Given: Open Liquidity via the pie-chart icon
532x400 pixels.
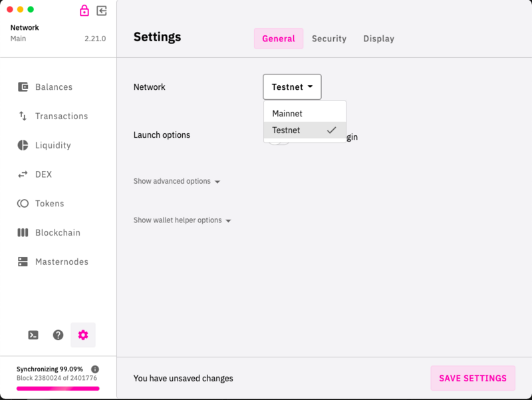Looking at the screenshot, I should point(23,145).
